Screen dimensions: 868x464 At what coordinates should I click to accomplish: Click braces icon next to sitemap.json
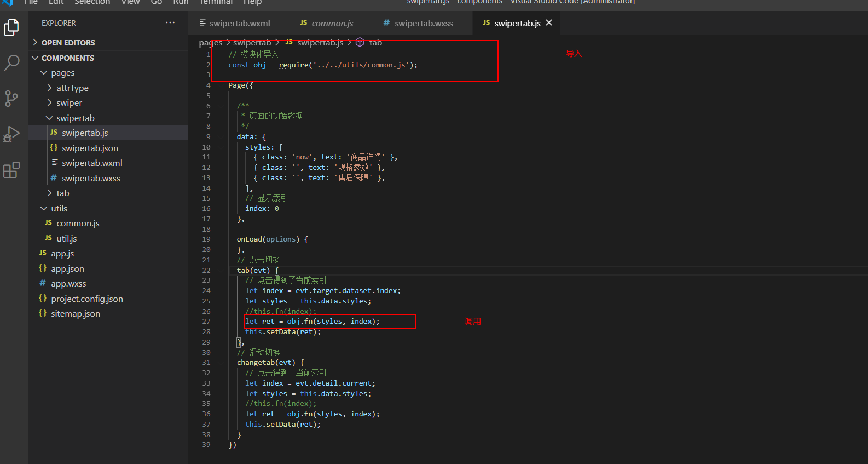[43, 313]
